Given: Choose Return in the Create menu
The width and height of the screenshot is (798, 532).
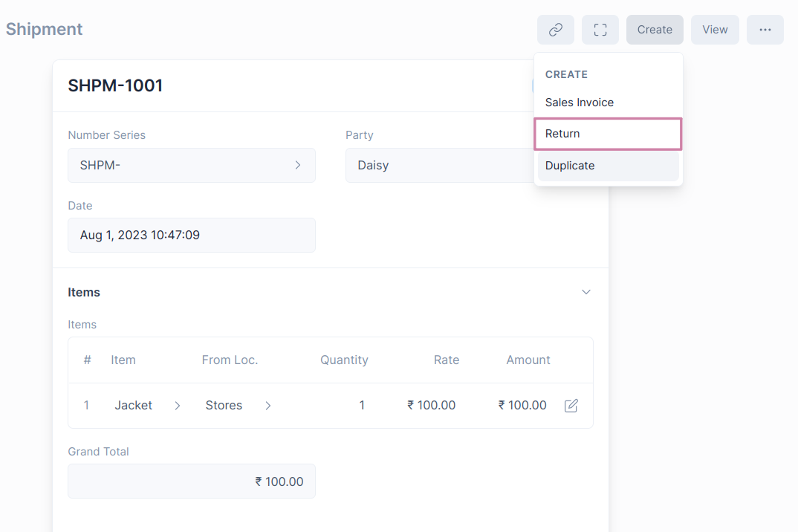Looking at the screenshot, I should click(562, 134).
